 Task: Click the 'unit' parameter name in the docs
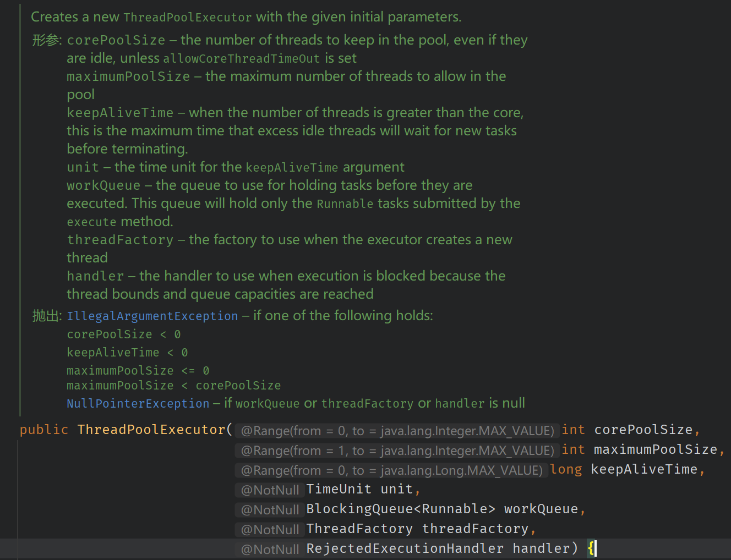83,167
